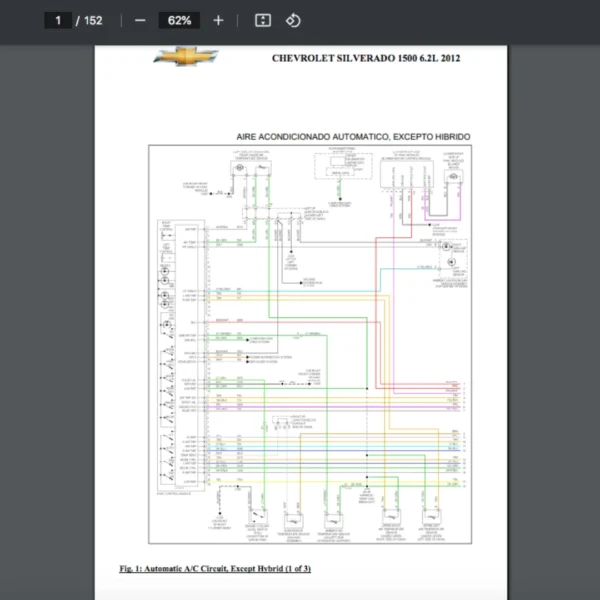The height and width of the screenshot is (600, 600).
Task: Select the 62% zoom level field
Action: pyautogui.click(x=180, y=20)
